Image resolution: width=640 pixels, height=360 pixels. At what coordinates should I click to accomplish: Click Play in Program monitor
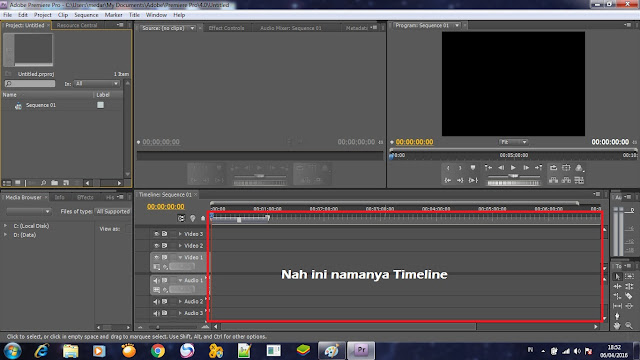coord(513,167)
